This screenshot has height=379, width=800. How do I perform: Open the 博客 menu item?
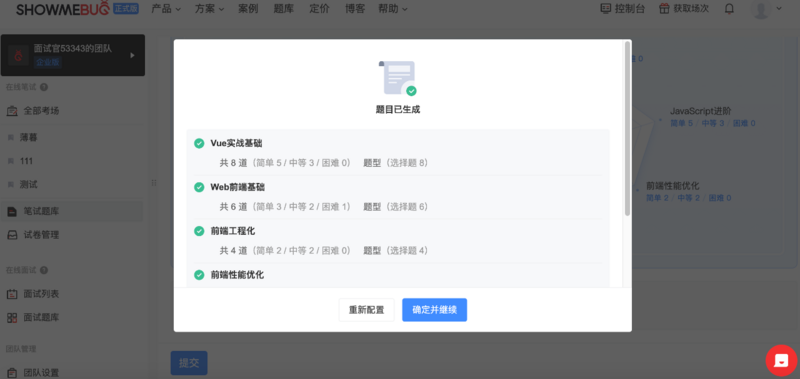(x=355, y=9)
